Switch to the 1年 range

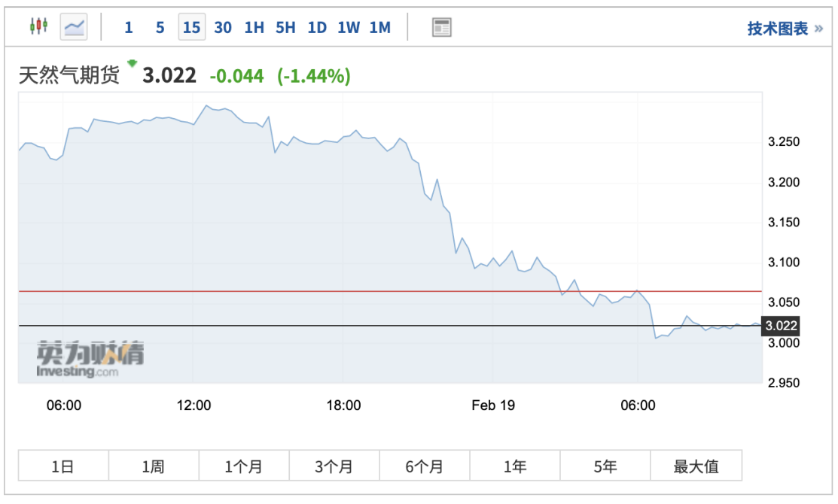[515, 466]
